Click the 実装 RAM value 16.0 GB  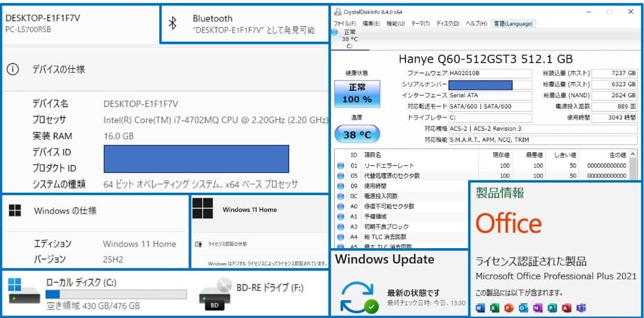point(118,136)
